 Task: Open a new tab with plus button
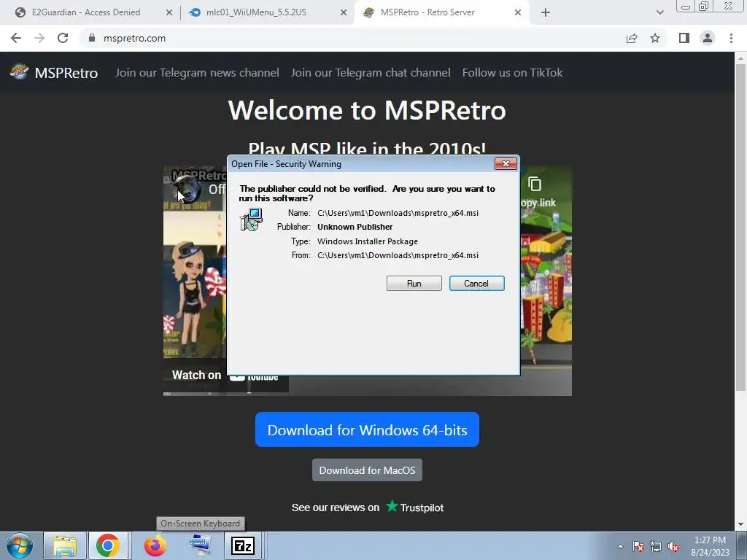pos(546,13)
